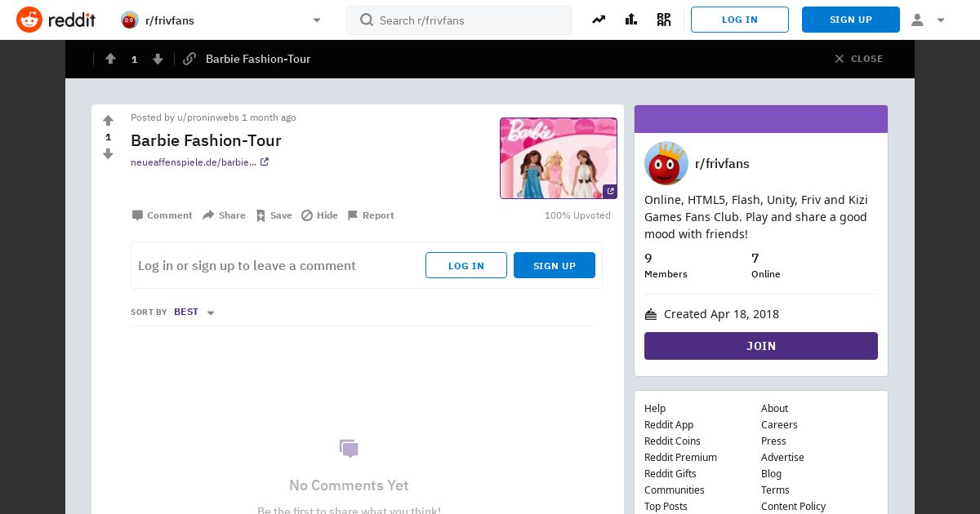Open the Barbie post thumbnail image

559,158
